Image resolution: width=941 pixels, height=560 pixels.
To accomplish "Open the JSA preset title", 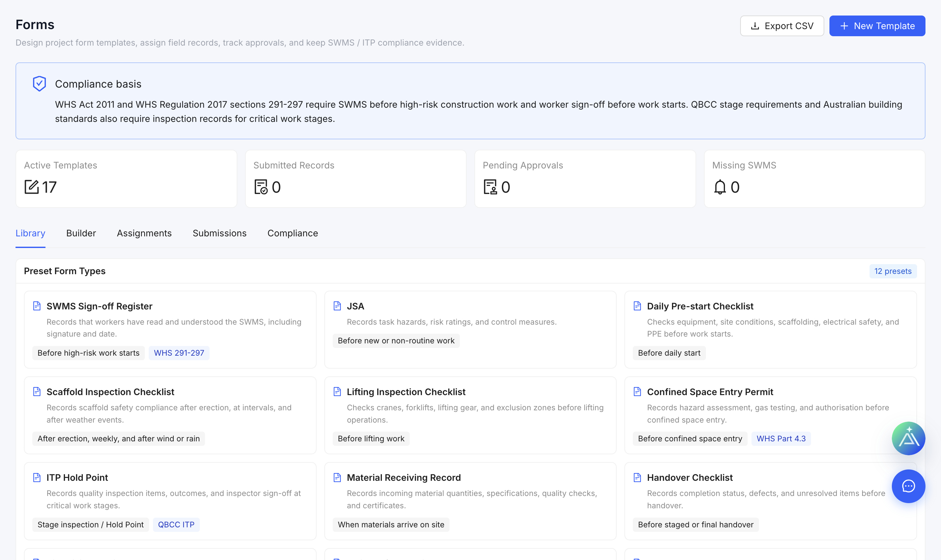I will 355,306.
